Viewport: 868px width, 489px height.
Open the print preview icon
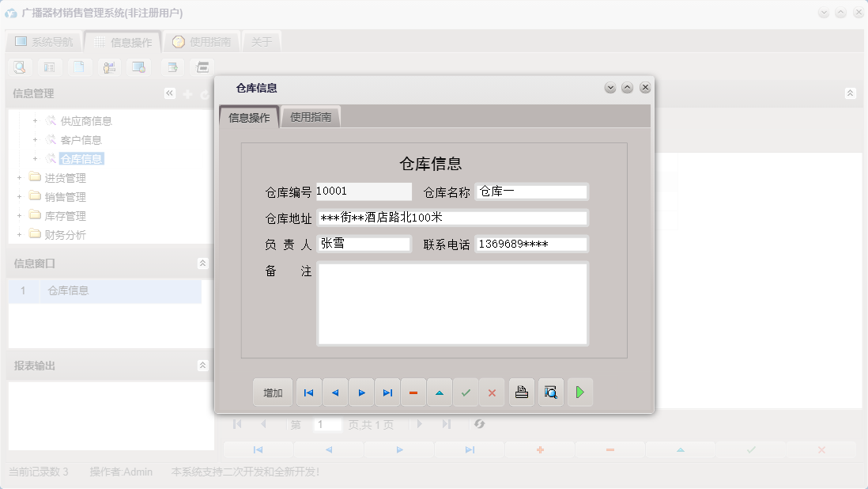tap(550, 392)
